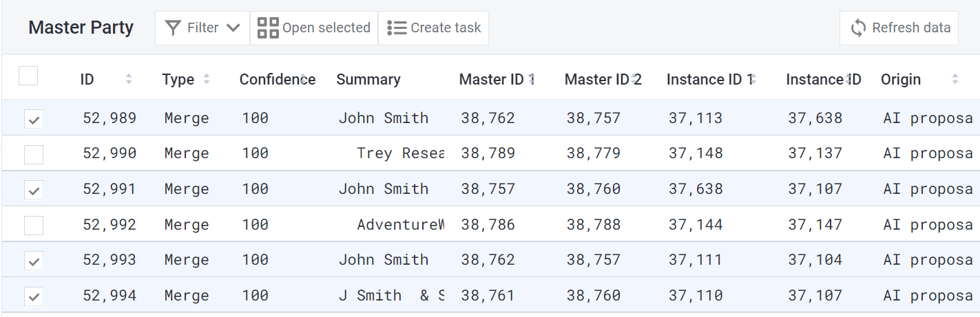
Task: Click the Refresh data circular arrows icon
Action: pos(858,28)
